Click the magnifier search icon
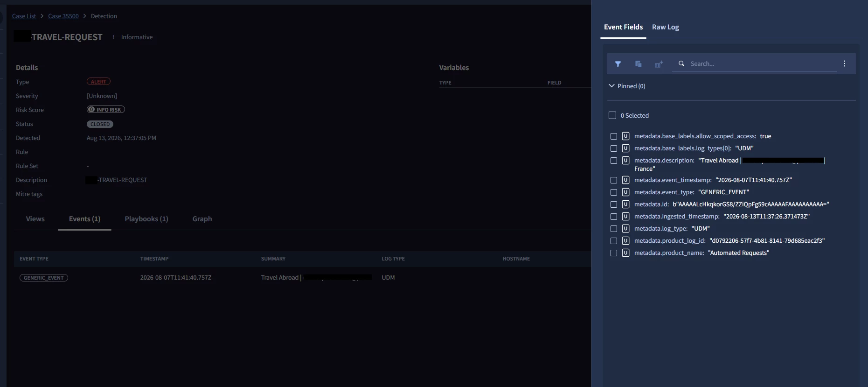This screenshot has width=868, height=387. point(681,63)
